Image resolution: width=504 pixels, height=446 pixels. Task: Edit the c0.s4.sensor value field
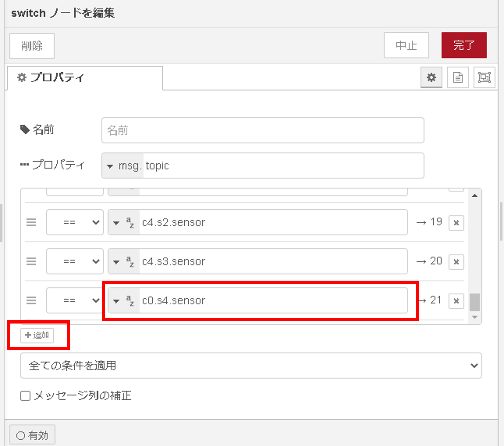274,301
